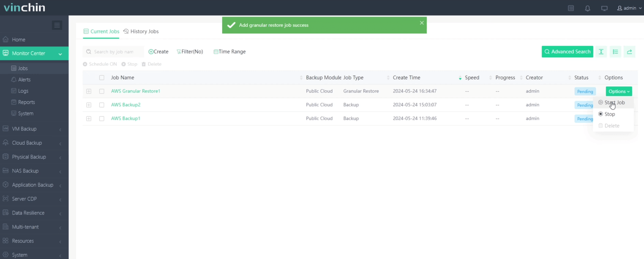Expand the AWS Backup1 row details
This screenshot has height=259, width=644.
tap(89, 119)
